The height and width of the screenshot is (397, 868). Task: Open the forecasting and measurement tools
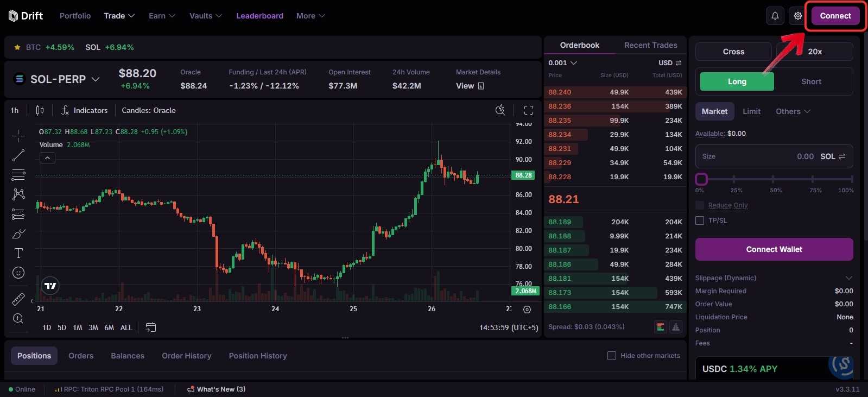click(x=18, y=214)
